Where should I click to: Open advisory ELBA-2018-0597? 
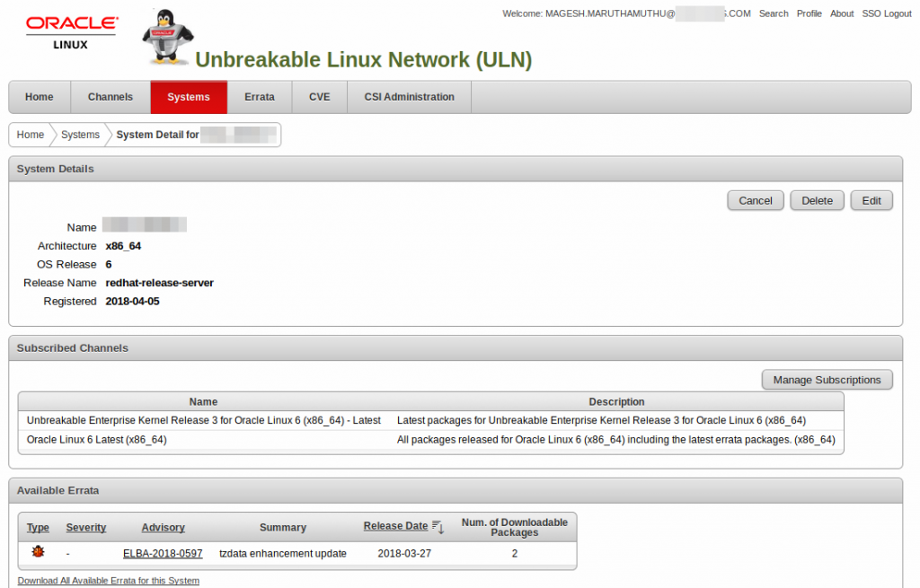[x=163, y=553]
